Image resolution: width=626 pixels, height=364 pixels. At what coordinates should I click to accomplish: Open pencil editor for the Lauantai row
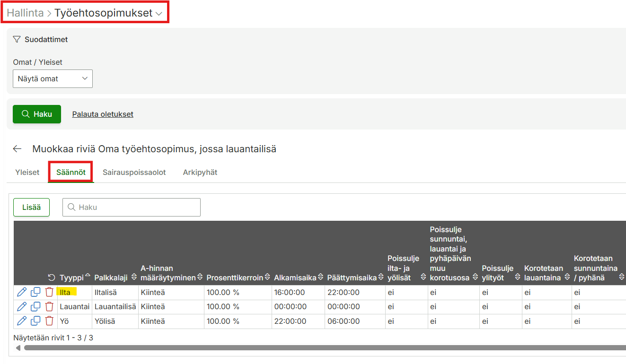(x=21, y=307)
